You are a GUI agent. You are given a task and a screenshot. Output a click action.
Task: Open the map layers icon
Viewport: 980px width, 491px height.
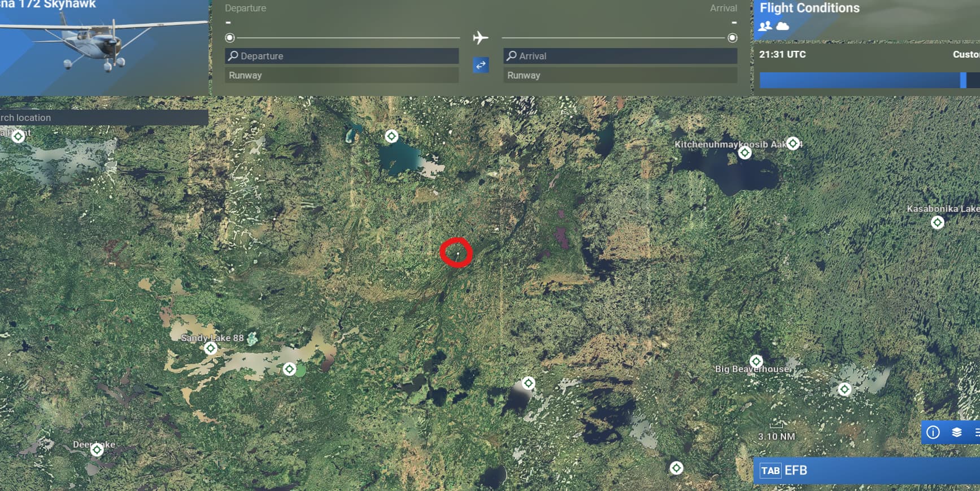[x=956, y=432]
